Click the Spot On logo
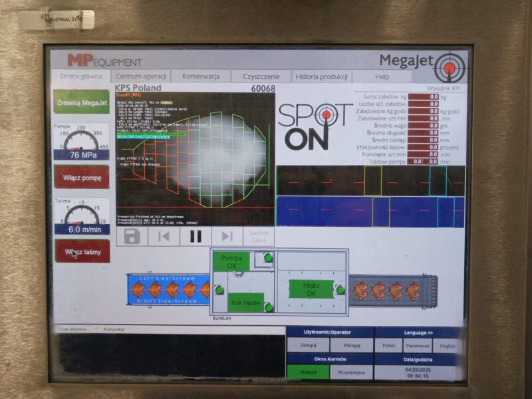The image size is (532, 399). point(314,126)
